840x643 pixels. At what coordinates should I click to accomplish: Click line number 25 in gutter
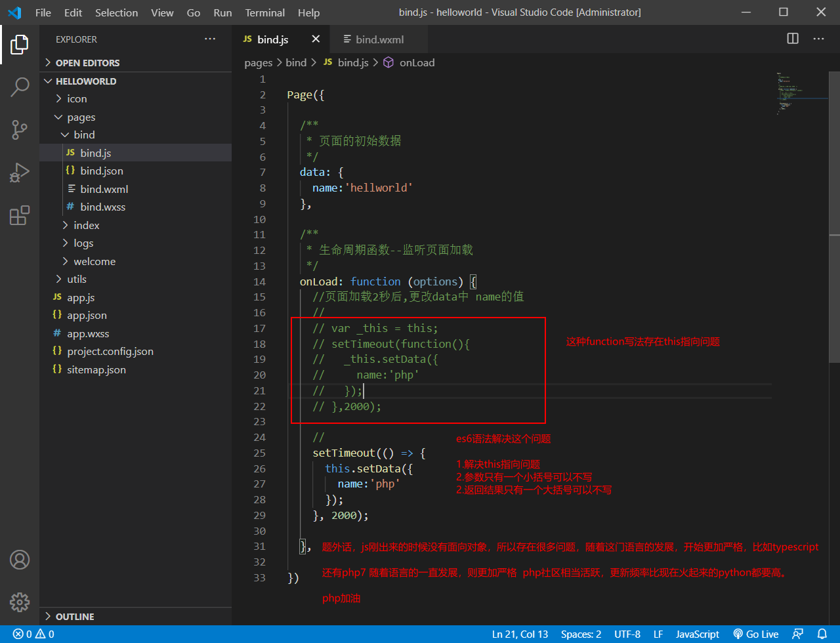(261, 453)
